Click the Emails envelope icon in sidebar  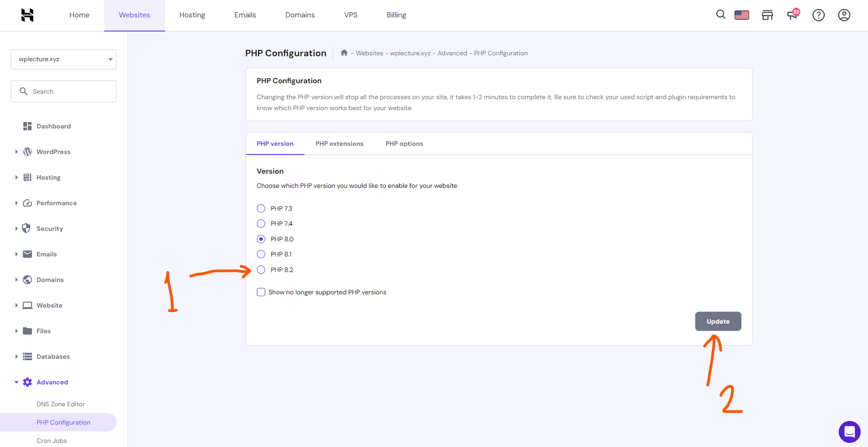click(x=27, y=254)
